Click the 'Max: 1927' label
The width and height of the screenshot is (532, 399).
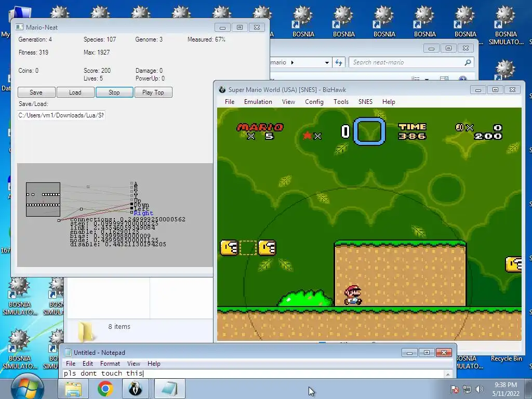[97, 52]
